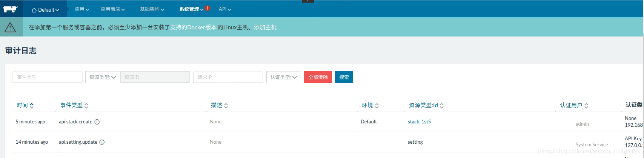This screenshot has height=158, width=644.
Task: Sort by the 环境 column
Action: click(370, 105)
